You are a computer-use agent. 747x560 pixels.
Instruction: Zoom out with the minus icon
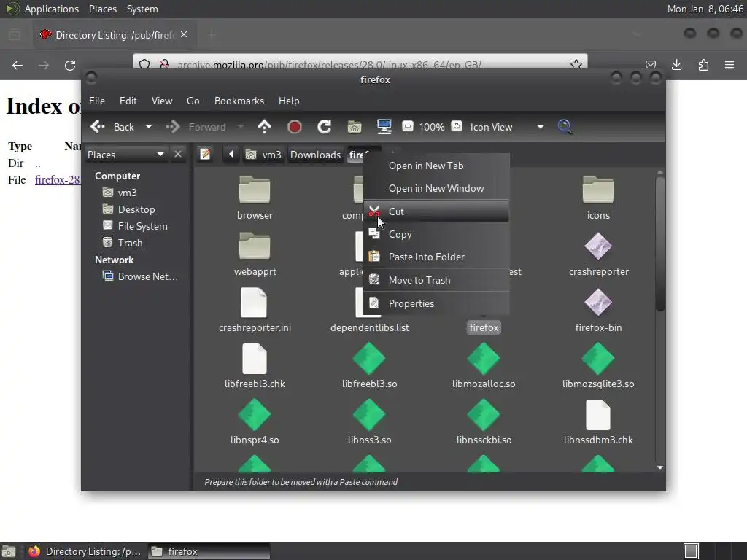[408, 127]
